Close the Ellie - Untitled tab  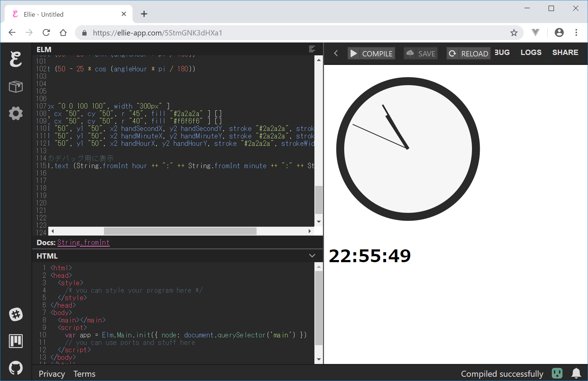pyautogui.click(x=124, y=14)
